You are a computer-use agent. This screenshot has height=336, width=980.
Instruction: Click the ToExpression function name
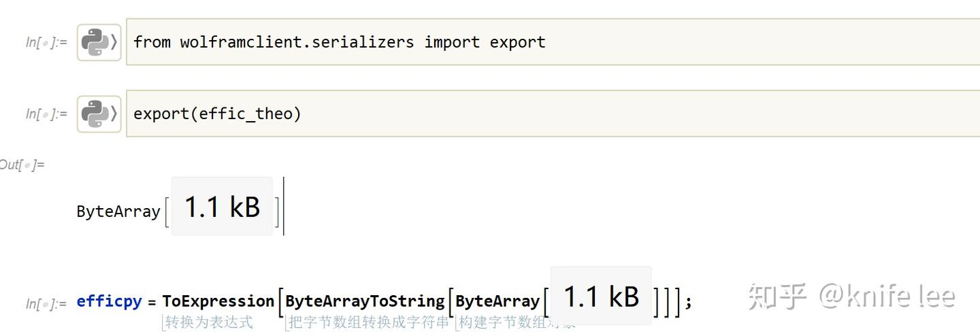(x=218, y=301)
